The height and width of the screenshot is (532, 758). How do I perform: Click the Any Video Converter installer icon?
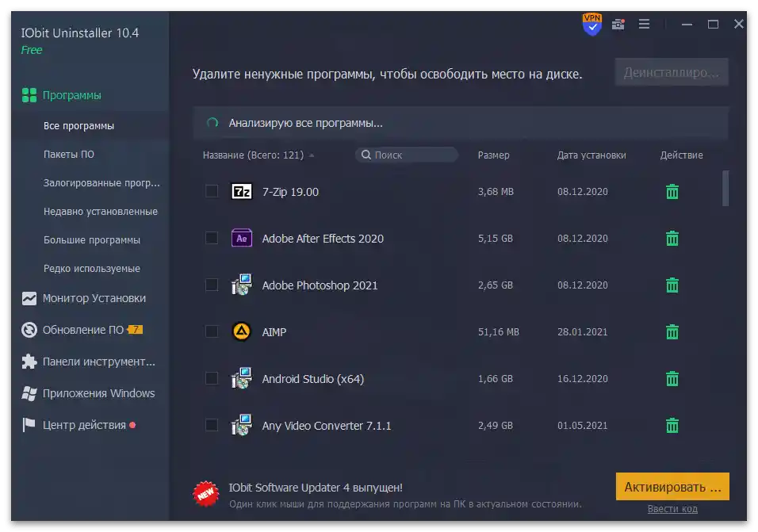(241, 425)
